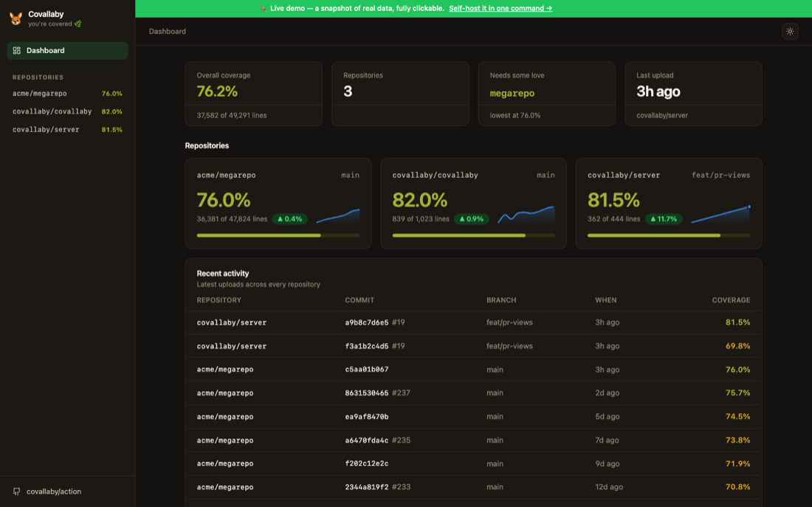
Task: Select commit a6470fda4c row
Action: tap(473, 440)
